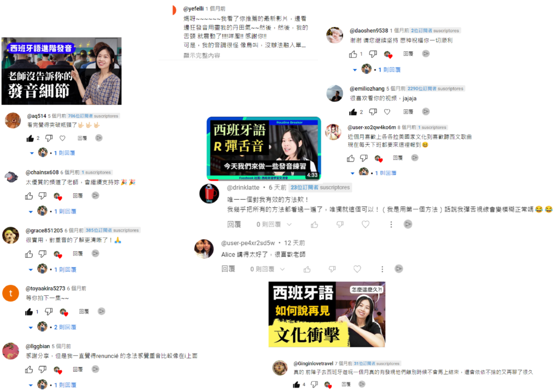This screenshot has height=392, width=559.
Task: Open three-dot menu on @user-pe4xr2sd5w comment
Action: 382,269
